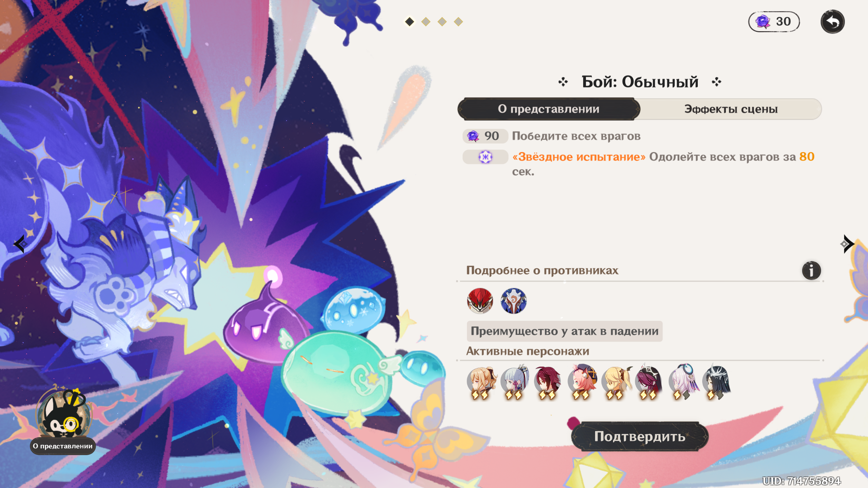Click the 'Преимущество у атак в падении' tag
The image size is (868, 488).
tap(565, 331)
